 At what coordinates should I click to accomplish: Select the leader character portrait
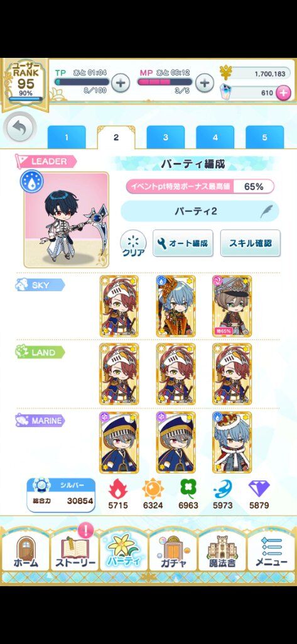pos(67,219)
